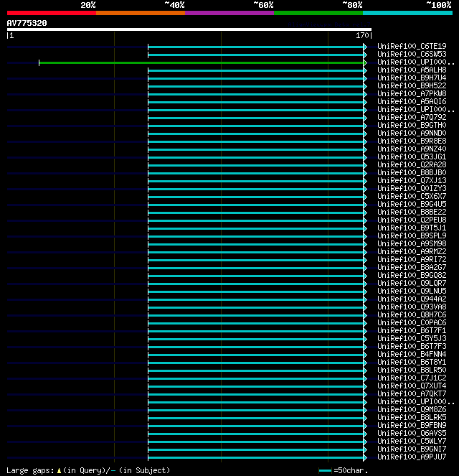Click on UniRef100_B8BJB0
This screenshot has width=459, height=476.
click(412, 172)
